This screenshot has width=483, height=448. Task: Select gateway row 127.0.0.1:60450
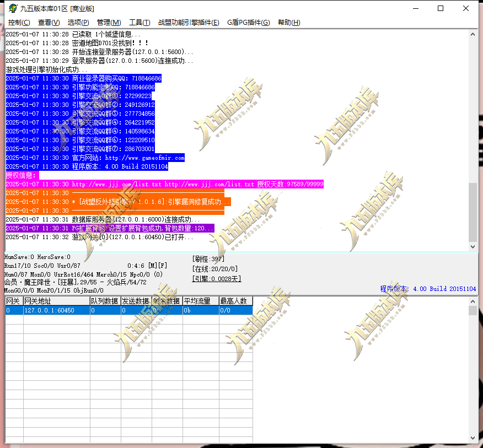129,310
